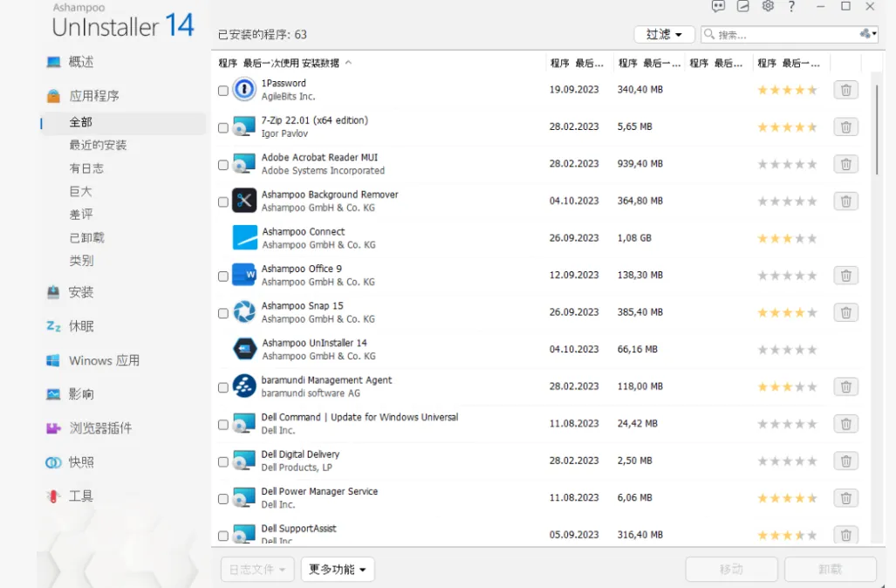The image size is (896, 588).
Task: Click trash icon for Dell SupportAssist
Action: pos(845,535)
